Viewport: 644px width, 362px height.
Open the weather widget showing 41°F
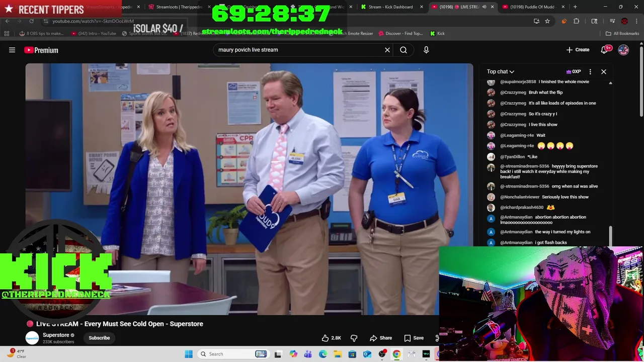(x=16, y=353)
